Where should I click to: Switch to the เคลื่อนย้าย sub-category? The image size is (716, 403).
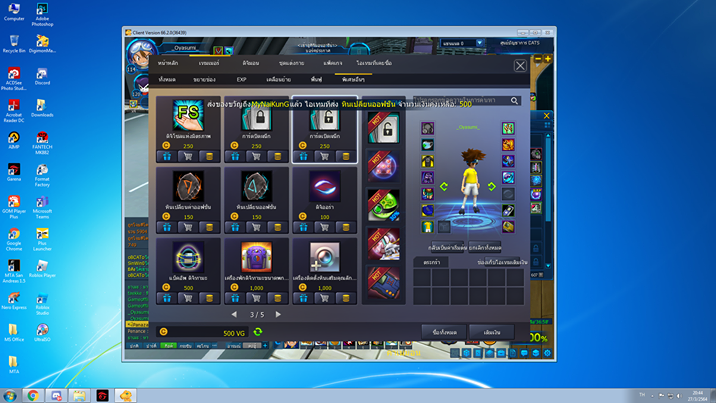point(279,79)
